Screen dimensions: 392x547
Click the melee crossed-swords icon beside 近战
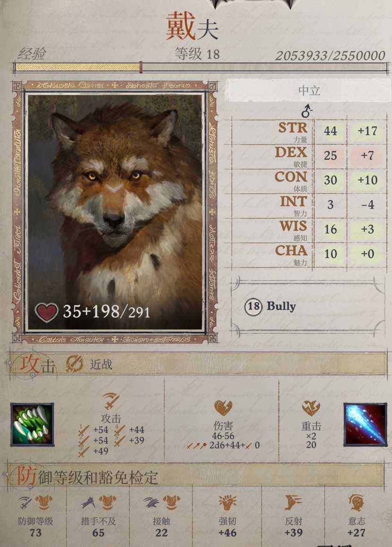(75, 364)
